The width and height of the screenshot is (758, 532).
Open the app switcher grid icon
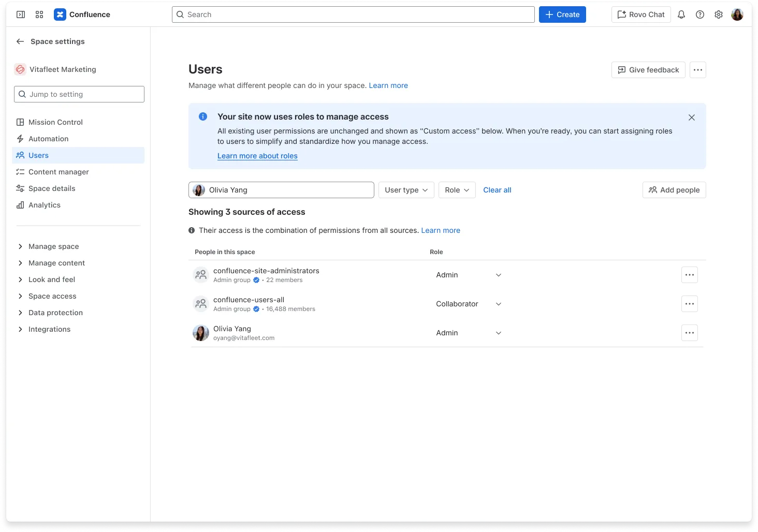coord(39,14)
